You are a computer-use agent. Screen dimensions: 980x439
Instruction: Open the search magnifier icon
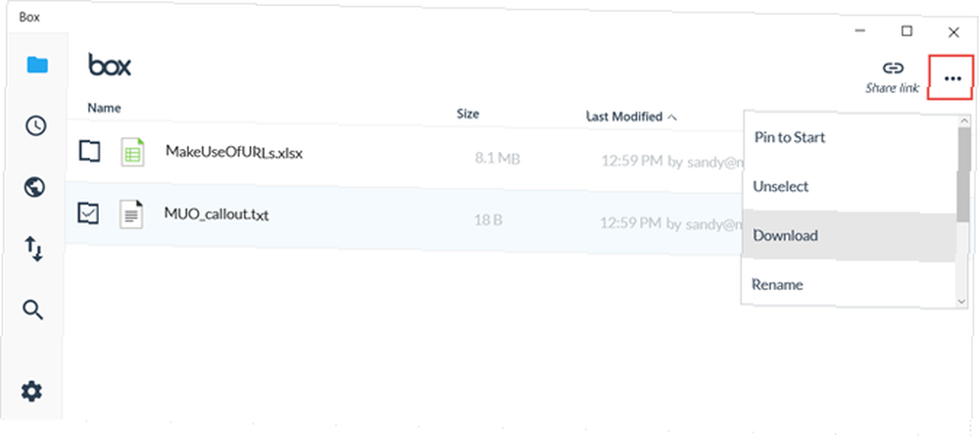[x=32, y=310]
